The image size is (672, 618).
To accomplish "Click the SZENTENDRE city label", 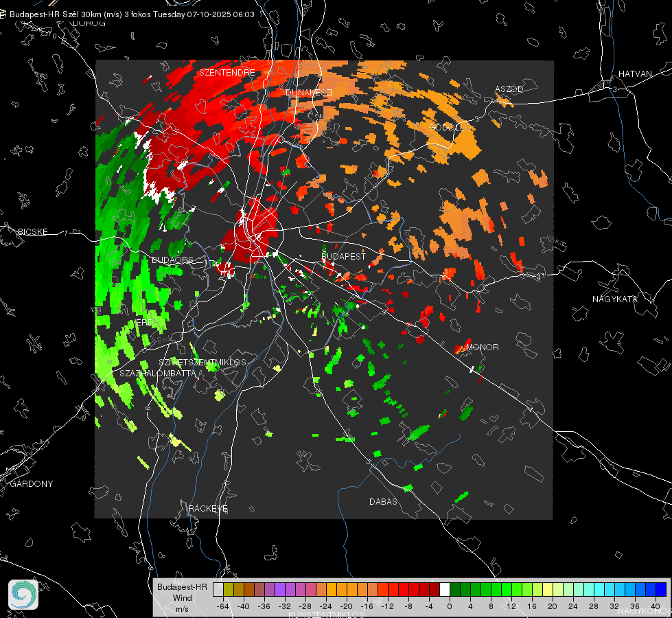I will tap(227, 73).
